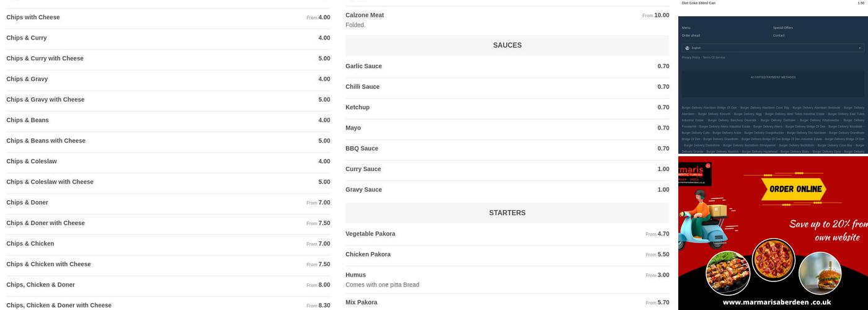The height and width of the screenshot is (310, 868).
Task: Open the English language dropdown
Action: tap(773, 48)
